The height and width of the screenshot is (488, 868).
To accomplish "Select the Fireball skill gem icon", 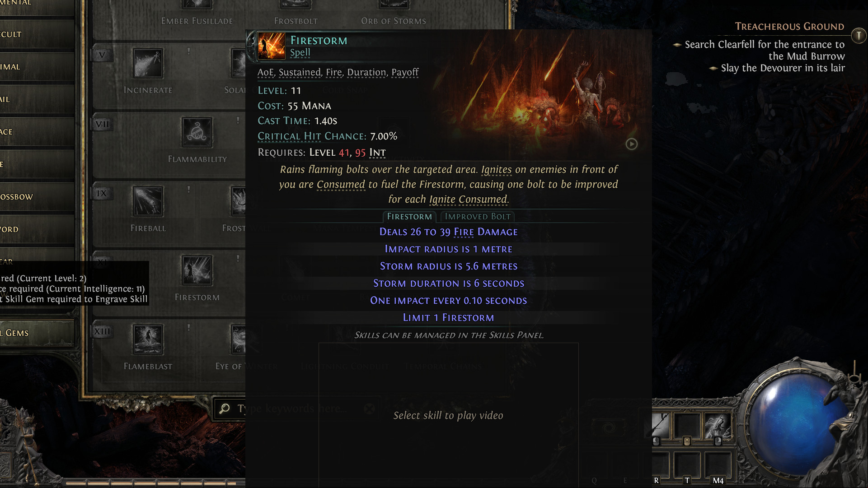I will tap(148, 201).
